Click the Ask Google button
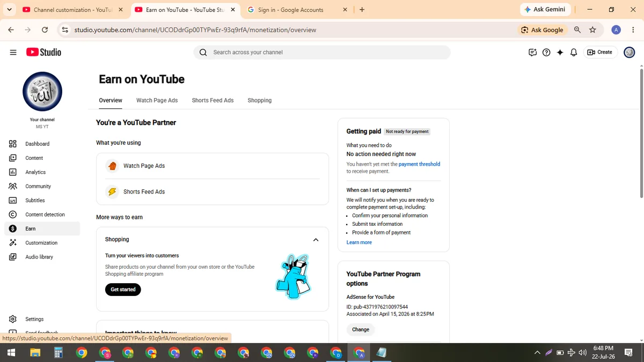The height and width of the screenshot is (362, 644). point(542,30)
